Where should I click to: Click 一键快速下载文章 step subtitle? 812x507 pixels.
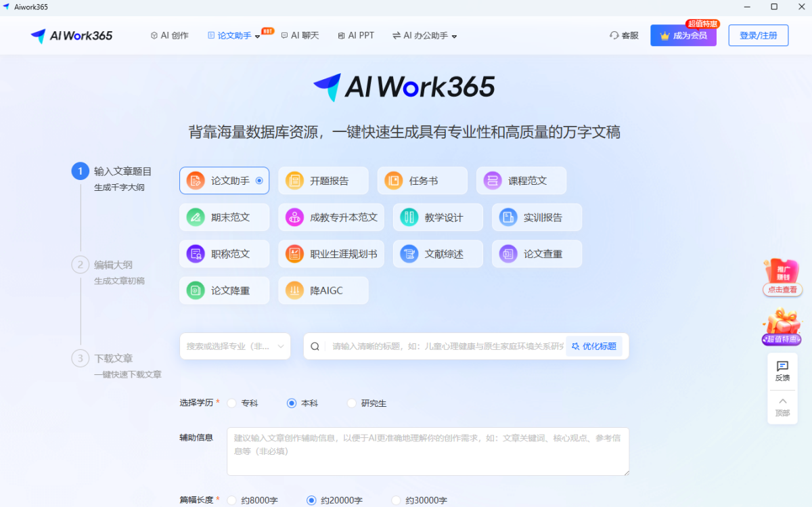(128, 374)
